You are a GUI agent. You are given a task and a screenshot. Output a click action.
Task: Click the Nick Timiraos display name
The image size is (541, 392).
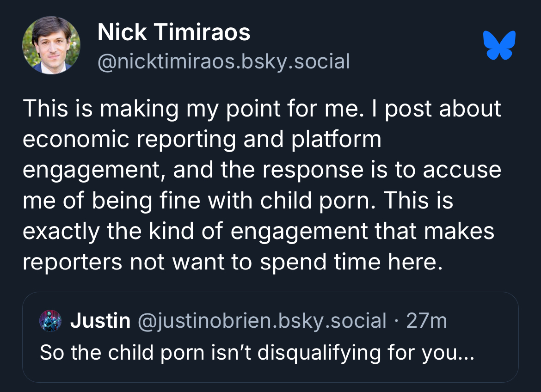click(173, 32)
